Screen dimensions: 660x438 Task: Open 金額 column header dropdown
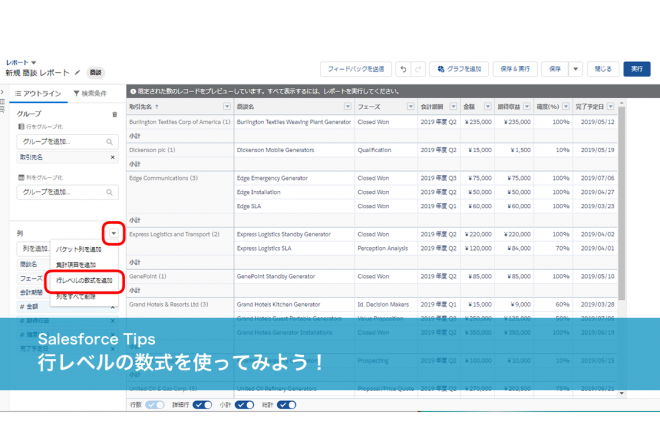[x=487, y=106]
